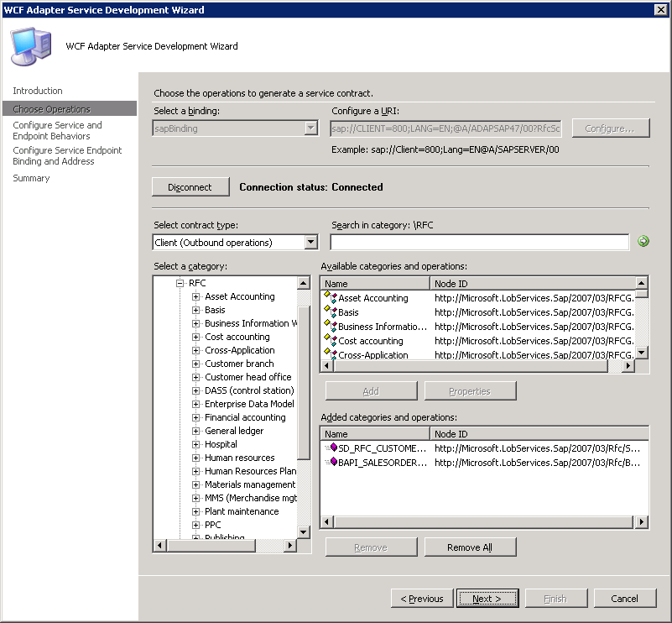This screenshot has height=623, width=672.
Task: Select the Human resources tree item
Action: point(240,458)
